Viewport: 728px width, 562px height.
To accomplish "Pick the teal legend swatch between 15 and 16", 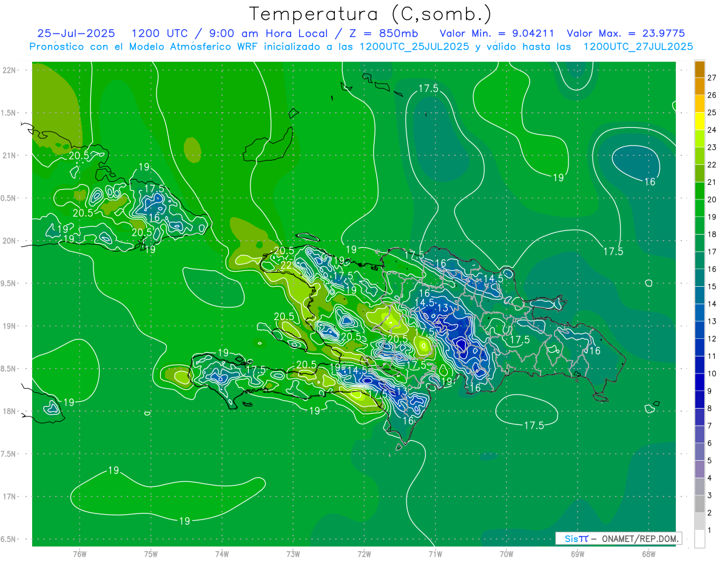I will (x=699, y=278).
